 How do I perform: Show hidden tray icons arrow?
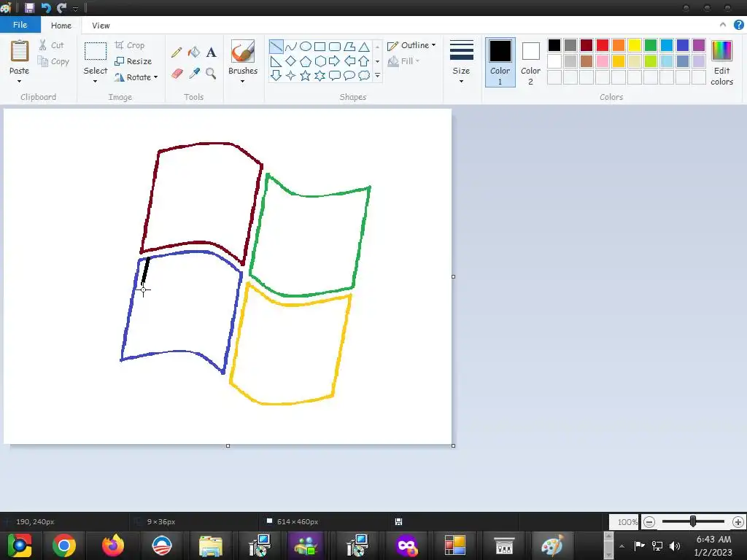(622, 545)
